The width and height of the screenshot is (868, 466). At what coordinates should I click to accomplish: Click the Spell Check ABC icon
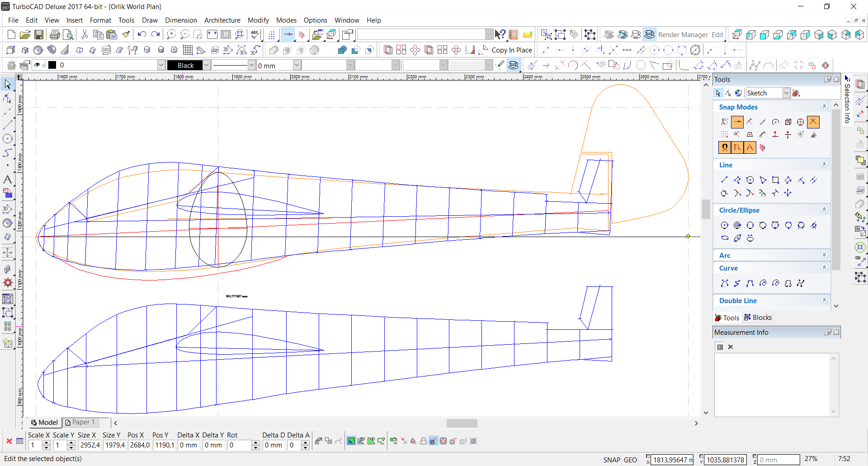coord(255,35)
